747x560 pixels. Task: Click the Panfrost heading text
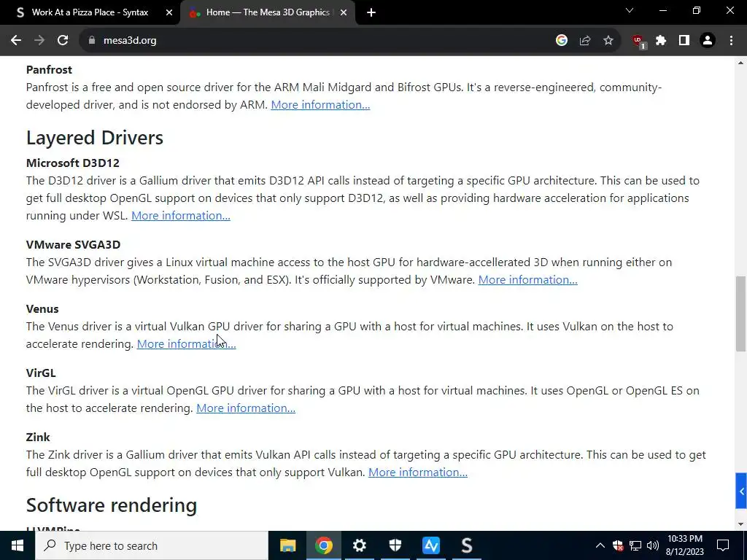tap(49, 70)
